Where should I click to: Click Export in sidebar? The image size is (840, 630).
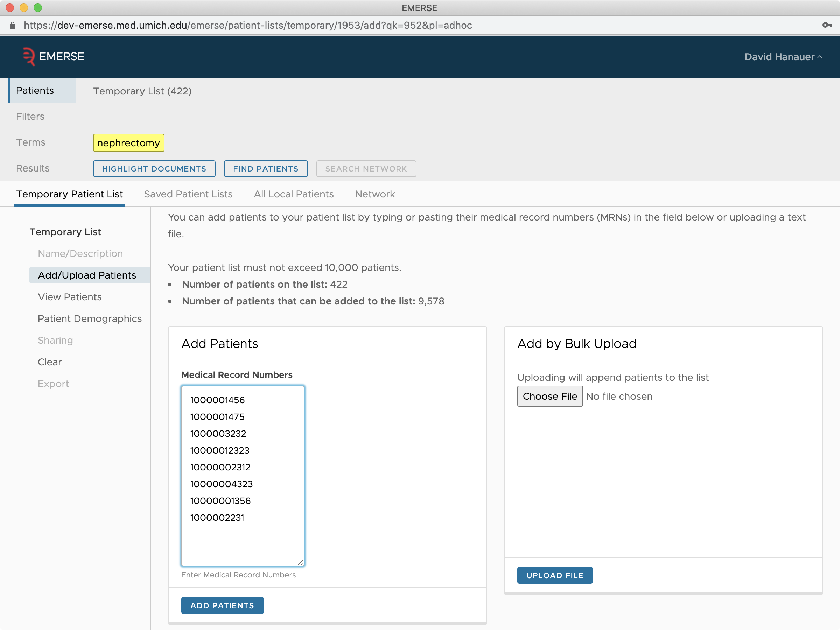[x=54, y=384]
